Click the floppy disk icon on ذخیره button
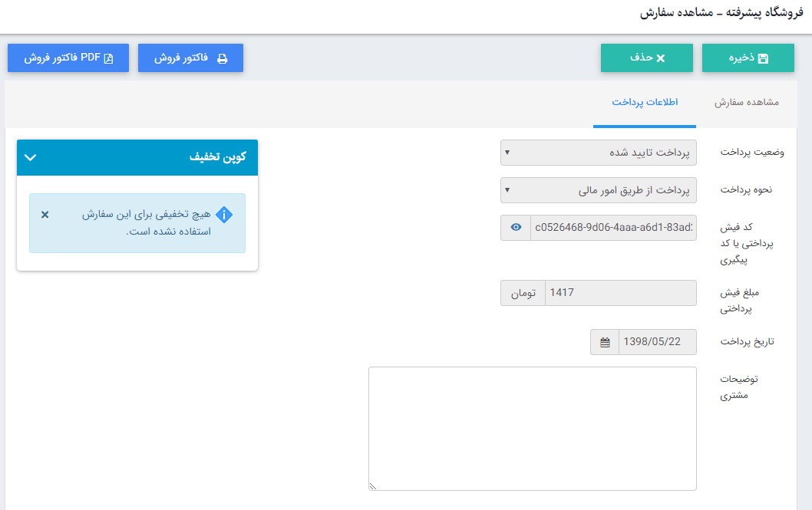Screen dimensions: 812x510 (x=763, y=58)
